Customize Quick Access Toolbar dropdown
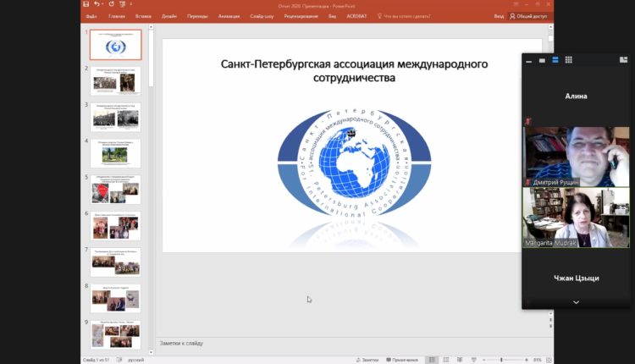Screen dimensions: 635x364 pos(130,4)
